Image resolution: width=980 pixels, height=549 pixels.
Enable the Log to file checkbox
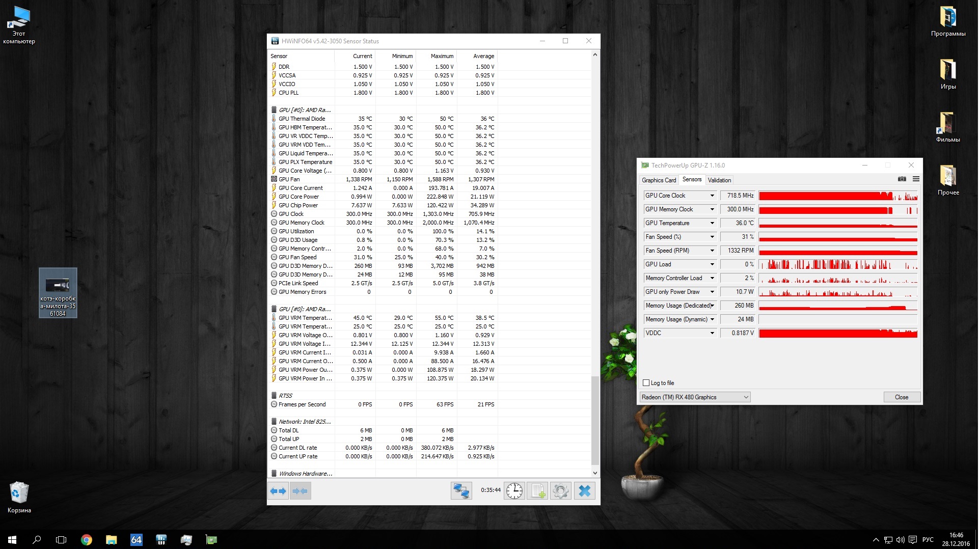click(x=646, y=383)
